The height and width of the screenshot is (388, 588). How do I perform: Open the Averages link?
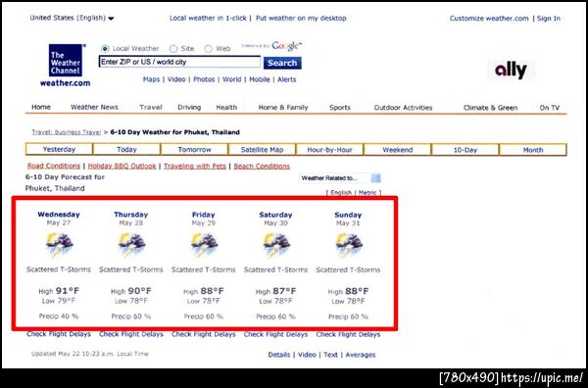(361, 355)
